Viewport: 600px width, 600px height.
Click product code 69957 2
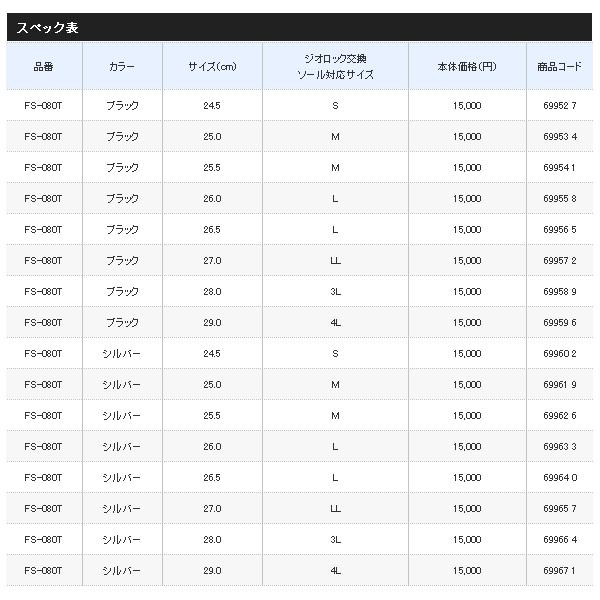tap(560, 260)
